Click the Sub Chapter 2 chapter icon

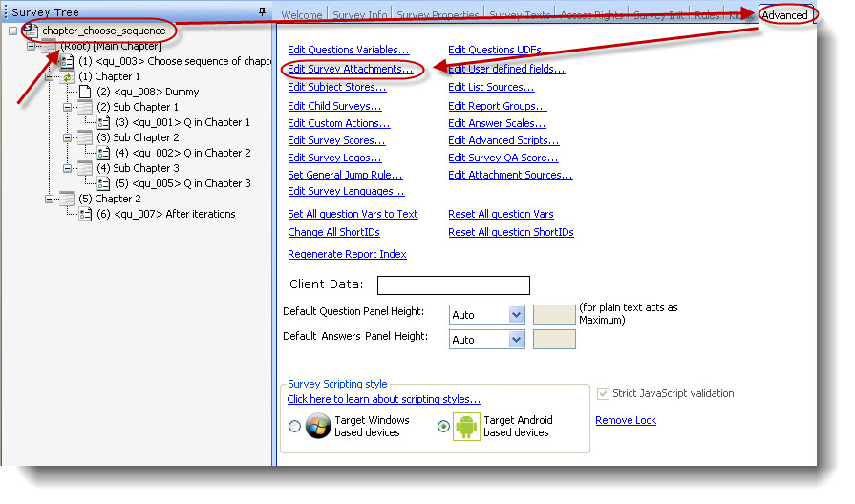click(85, 137)
